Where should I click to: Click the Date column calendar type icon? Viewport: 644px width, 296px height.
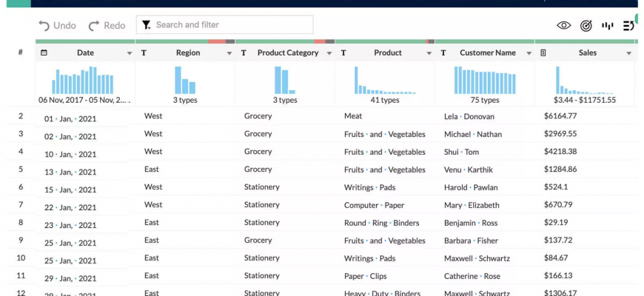coord(44,53)
